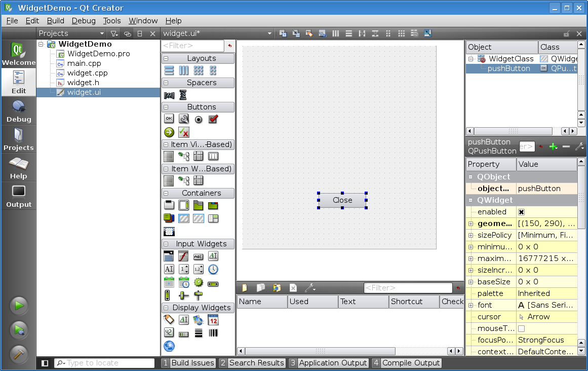Screen dimensions: 588x371
Task: Open the Tools menu
Action: [x=112, y=21]
